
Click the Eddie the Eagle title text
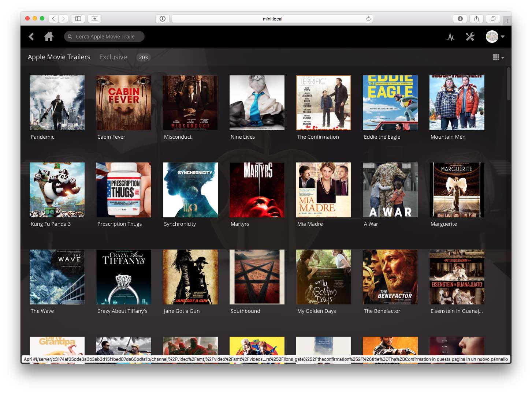382,137
